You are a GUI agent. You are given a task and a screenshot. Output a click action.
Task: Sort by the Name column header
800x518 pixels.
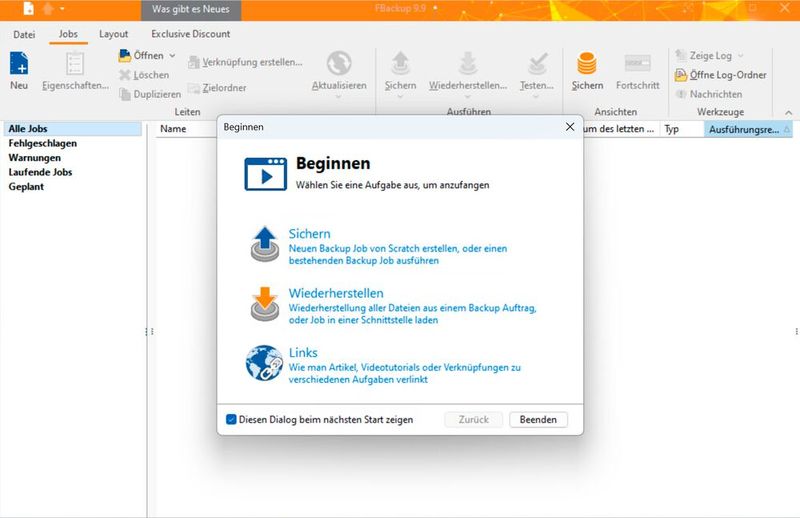pos(173,129)
